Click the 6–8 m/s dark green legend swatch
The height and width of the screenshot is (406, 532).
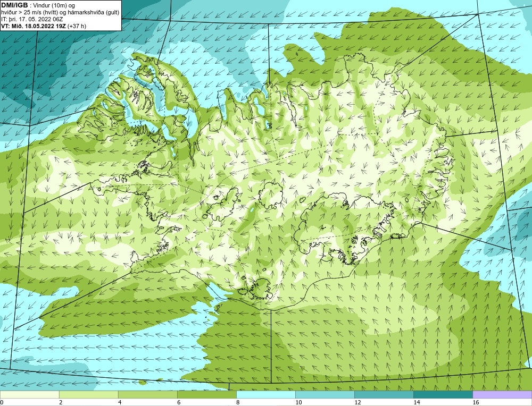click(x=207, y=394)
